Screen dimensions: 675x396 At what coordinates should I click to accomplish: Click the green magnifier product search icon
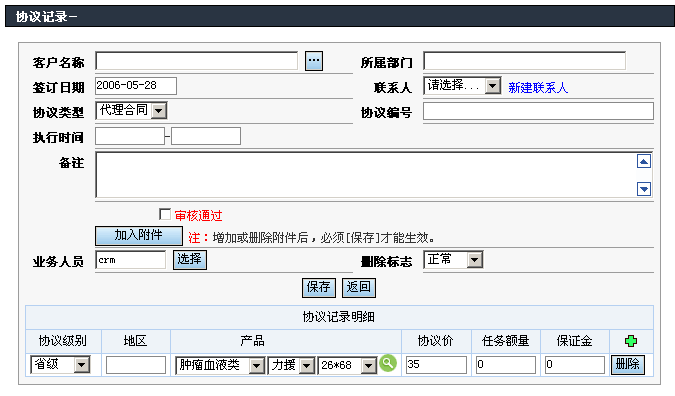coord(387,364)
